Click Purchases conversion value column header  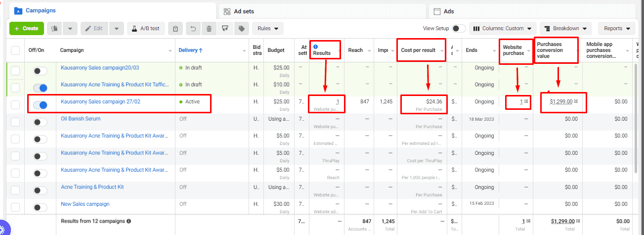(556, 50)
